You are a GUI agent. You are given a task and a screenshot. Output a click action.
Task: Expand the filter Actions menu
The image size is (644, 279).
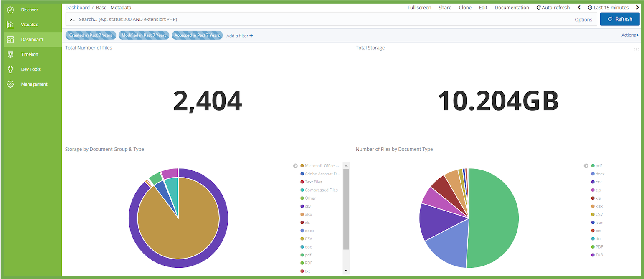pyautogui.click(x=630, y=35)
